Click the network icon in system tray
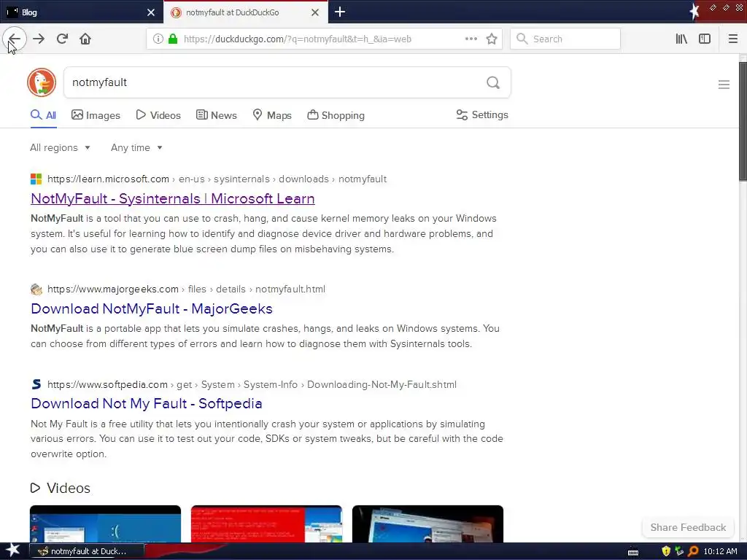Image resolution: width=747 pixels, height=560 pixels. click(679, 551)
